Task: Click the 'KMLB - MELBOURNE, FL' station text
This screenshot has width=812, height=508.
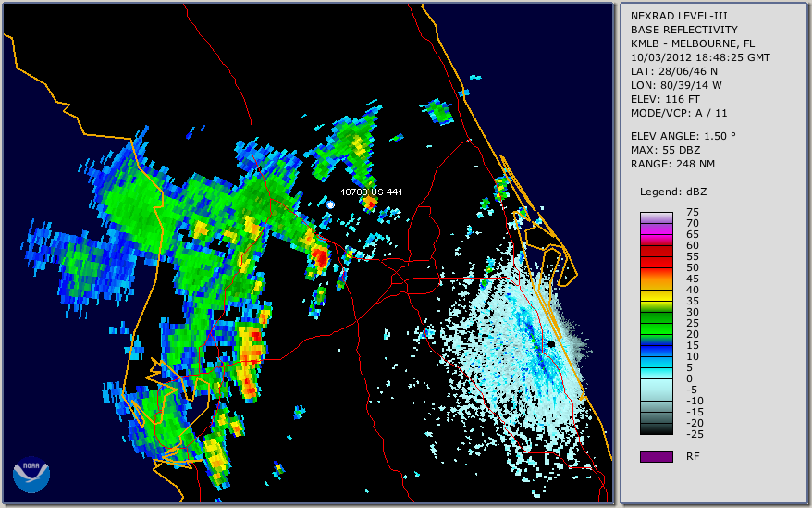Action: pyautogui.click(x=693, y=43)
